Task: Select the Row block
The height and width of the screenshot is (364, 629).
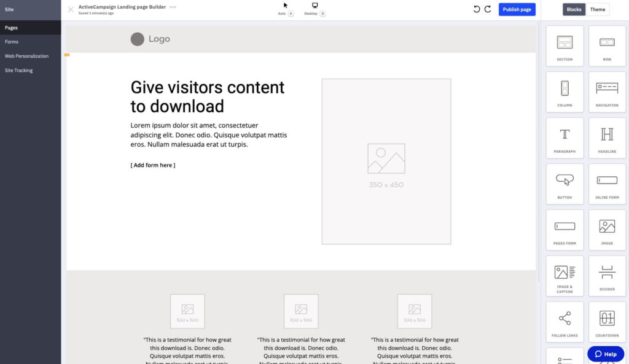Action: tap(607, 46)
